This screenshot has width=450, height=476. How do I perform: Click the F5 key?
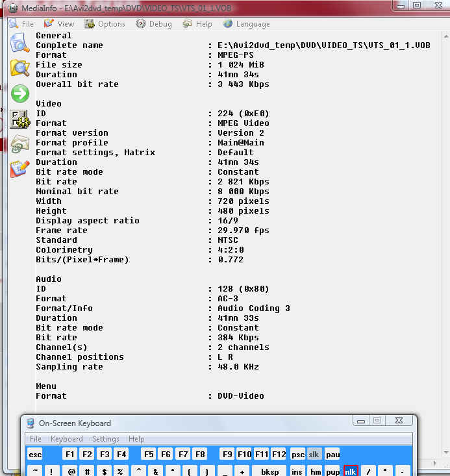coord(149,454)
